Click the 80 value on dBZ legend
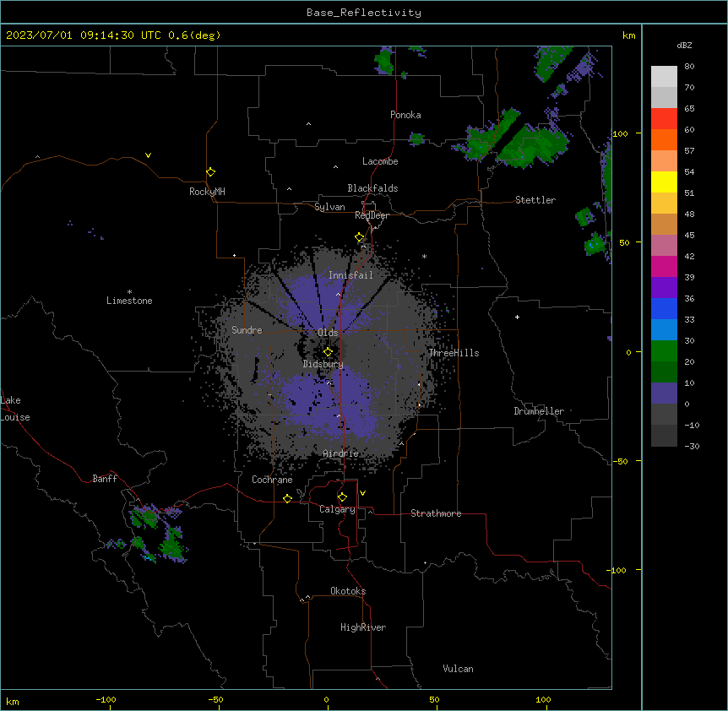This screenshot has width=728, height=711. 689,67
